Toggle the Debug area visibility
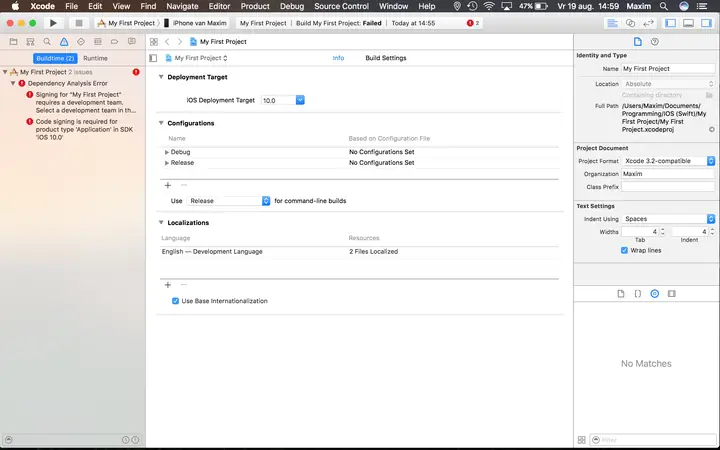 click(688, 23)
